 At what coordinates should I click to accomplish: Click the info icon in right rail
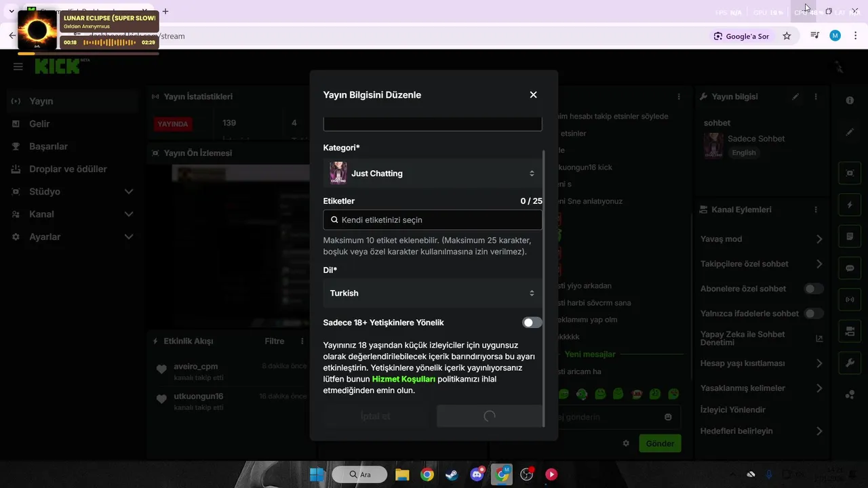point(850,100)
